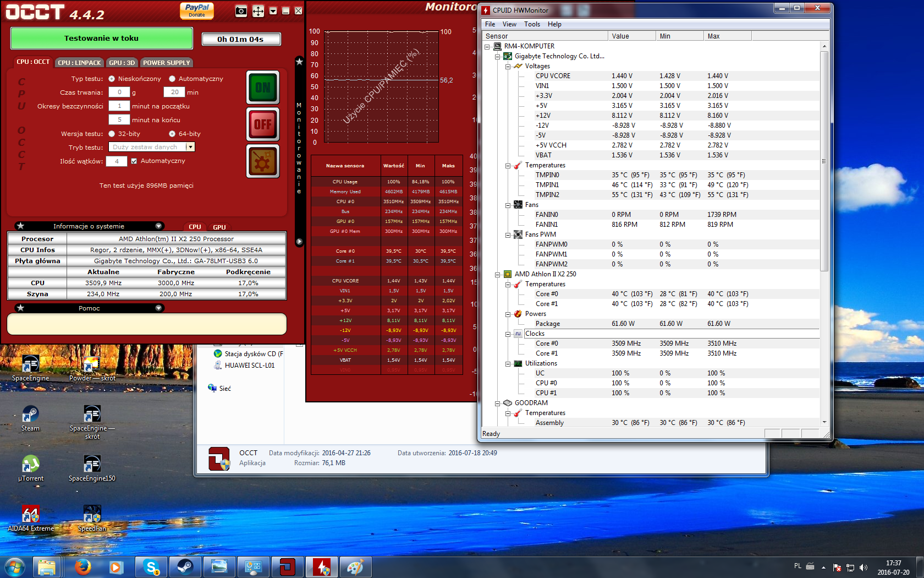The width and height of the screenshot is (924, 578).
Task: Open the HWMonitor Tools menu
Action: pyautogui.click(x=532, y=24)
